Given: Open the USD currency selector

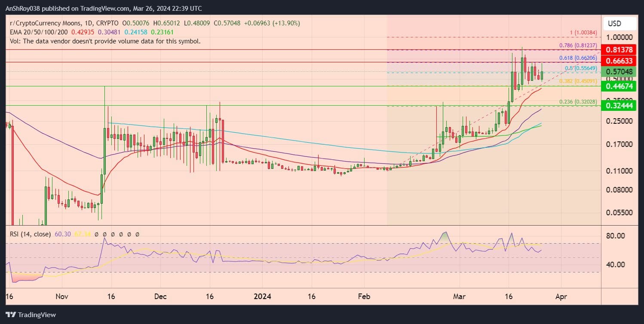Looking at the screenshot, I should click(614, 23).
